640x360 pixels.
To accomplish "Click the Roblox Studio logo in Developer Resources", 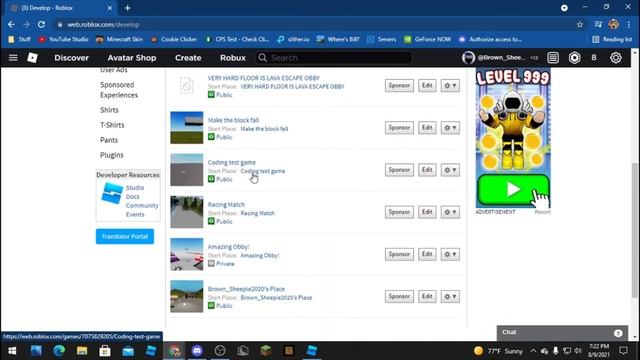I will click(x=112, y=193).
